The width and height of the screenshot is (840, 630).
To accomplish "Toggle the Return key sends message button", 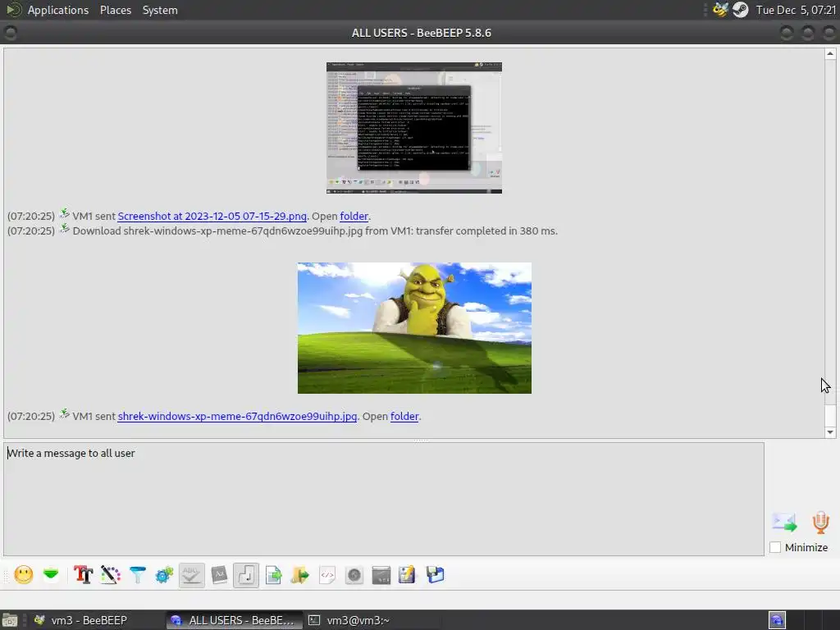I will (x=246, y=575).
